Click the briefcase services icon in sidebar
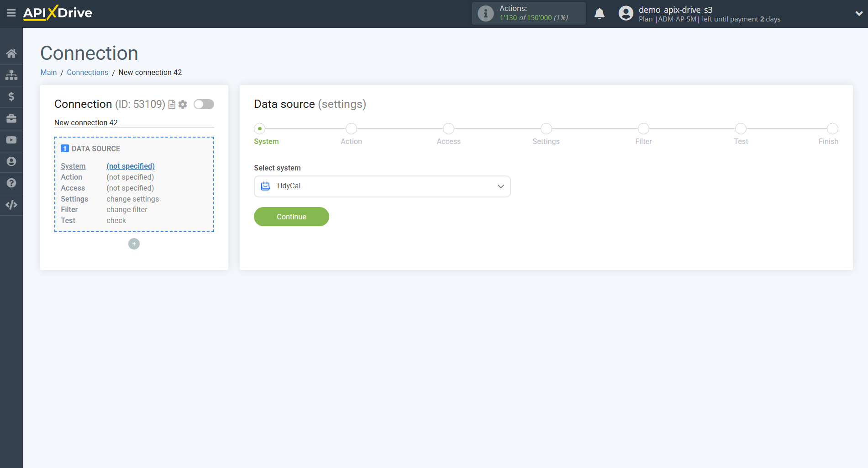The height and width of the screenshot is (468, 868). 11,118
